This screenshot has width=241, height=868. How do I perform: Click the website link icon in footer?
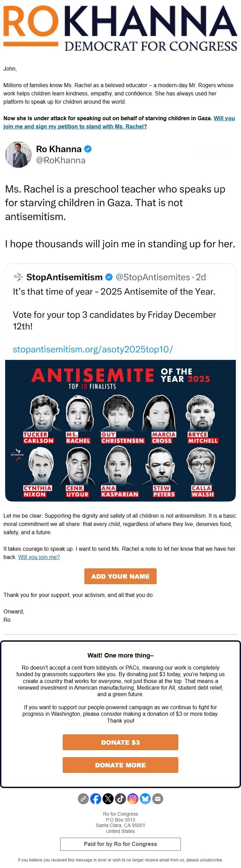(x=83, y=798)
